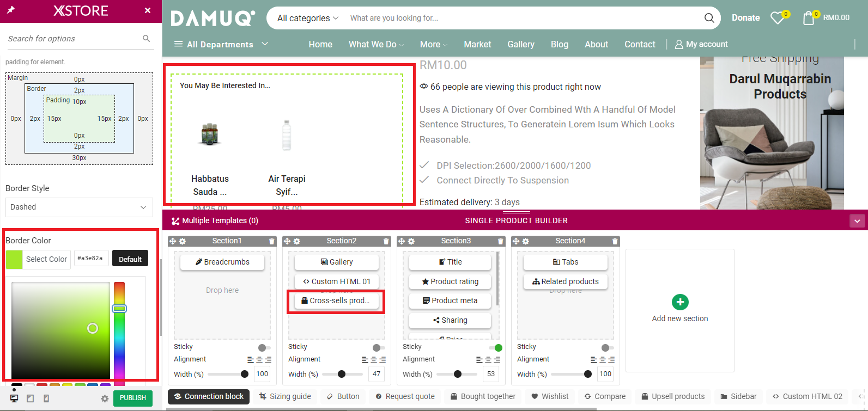868x411 pixels.
Task: Open the My account link
Action: pos(701,44)
